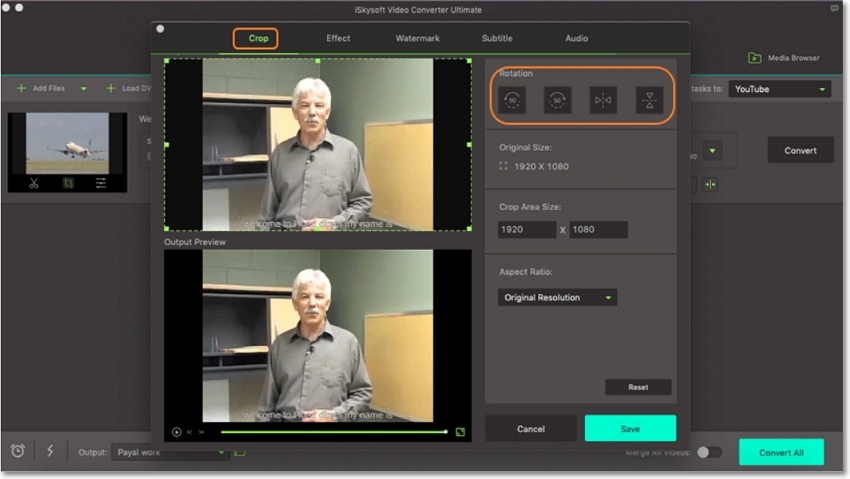The image size is (850, 479).
Task: Expand output preview to fullscreen
Action: point(460,432)
